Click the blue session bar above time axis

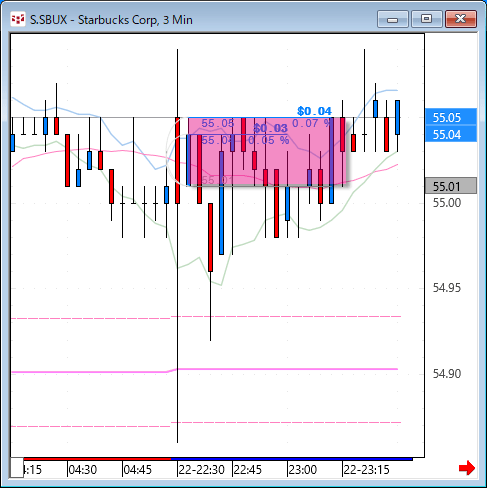click(x=292, y=459)
